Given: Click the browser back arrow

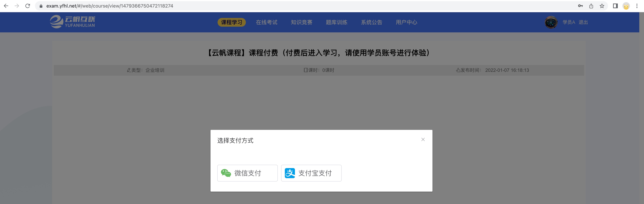Looking at the screenshot, I should tap(6, 6).
